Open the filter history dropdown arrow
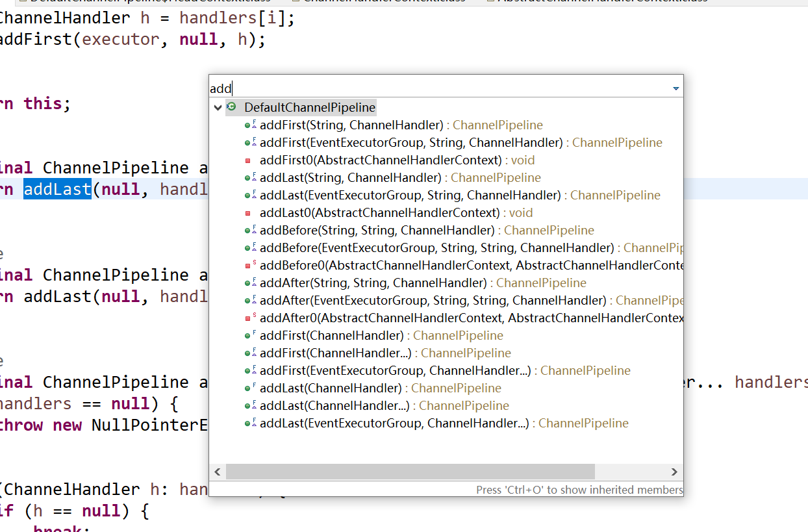Image resolution: width=808 pixels, height=532 pixels. pyautogui.click(x=676, y=88)
